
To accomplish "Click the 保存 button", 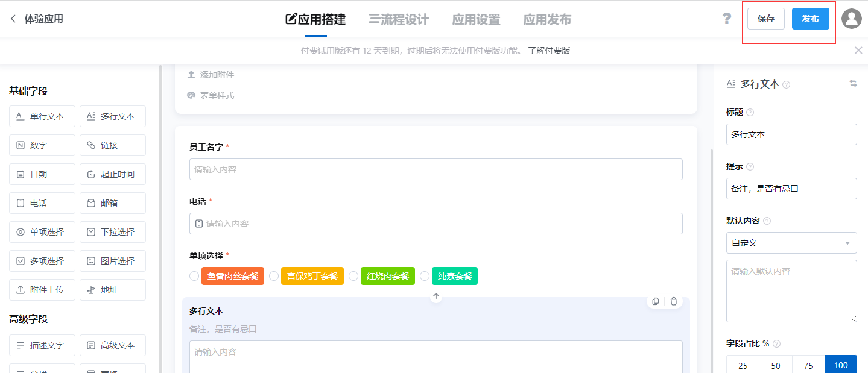I will (765, 19).
